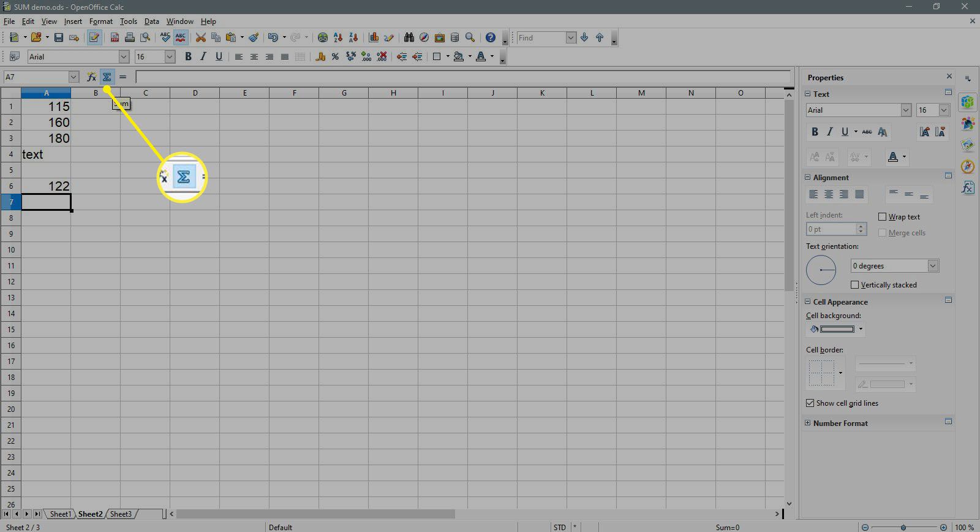Click the Copy icon in toolbar
This screenshot has width=980, height=532.
click(216, 37)
